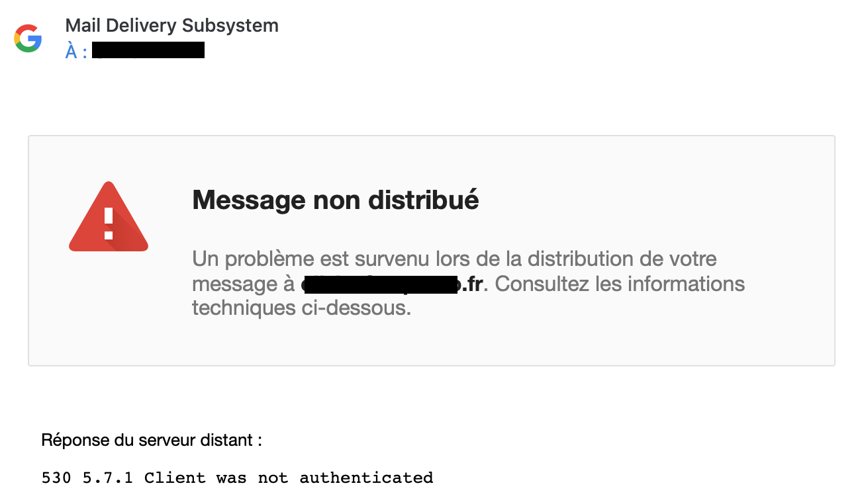The height and width of the screenshot is (504, 862).
Task: Click the blue "À :" recipient label
Action: click(x=76, y=51)
